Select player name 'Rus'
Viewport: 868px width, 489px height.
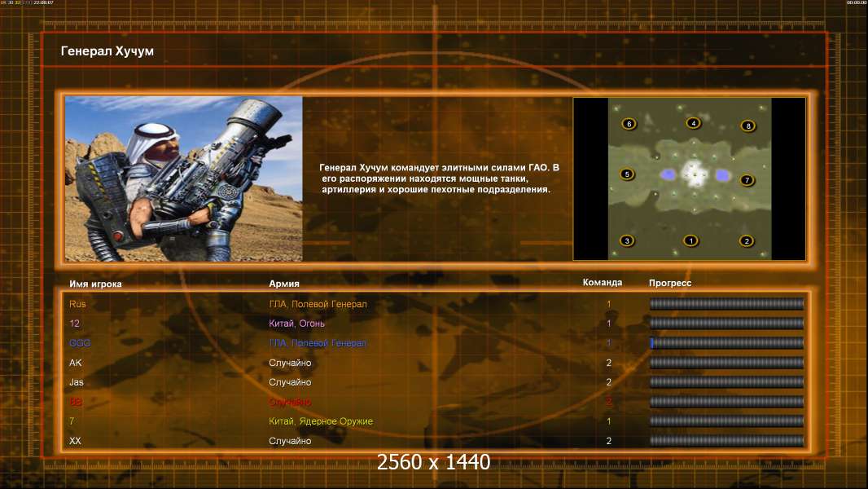click(77, 304)
